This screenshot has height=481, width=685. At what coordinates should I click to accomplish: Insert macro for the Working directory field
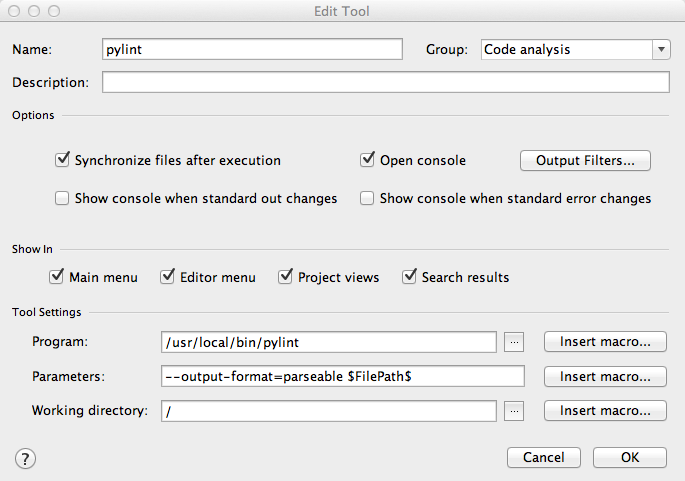pos(605,411)
